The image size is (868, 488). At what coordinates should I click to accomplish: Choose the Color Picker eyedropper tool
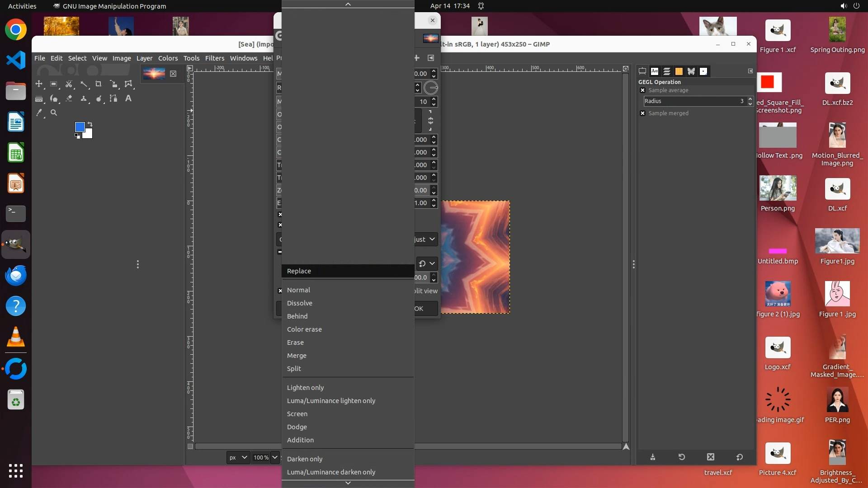point(39,113)
